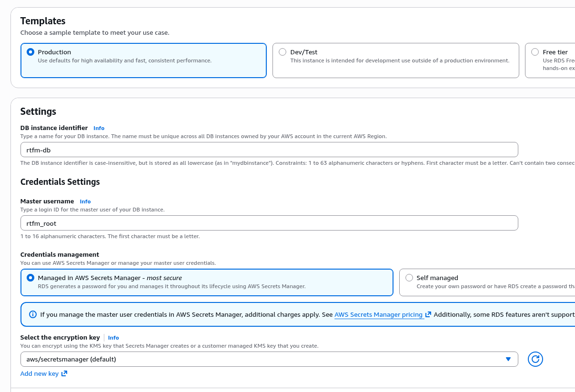Open Info for DB instance identifier

click(99, 128)
